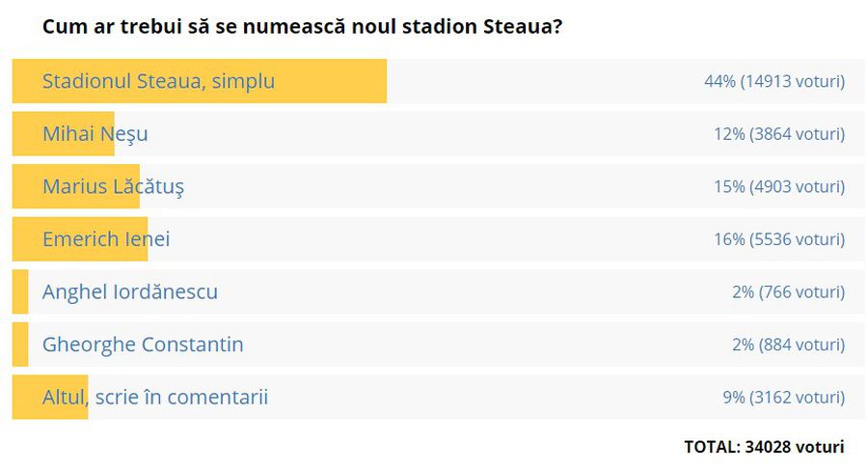
Task: Click the '2% (884 voturi)' result text
Action: click(x=789, y=345)
